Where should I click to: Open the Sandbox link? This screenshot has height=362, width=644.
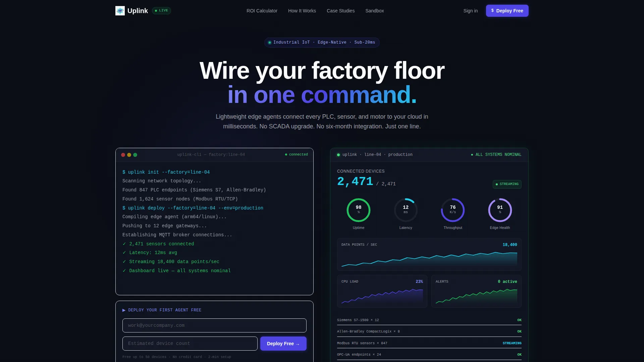375,11
